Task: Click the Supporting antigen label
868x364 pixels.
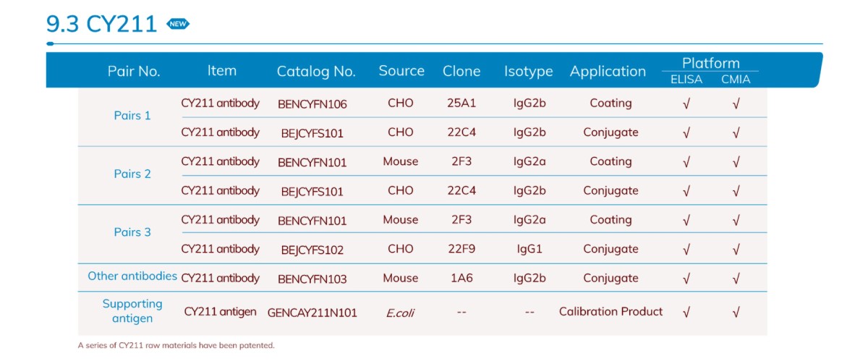Action: [132, 311]
